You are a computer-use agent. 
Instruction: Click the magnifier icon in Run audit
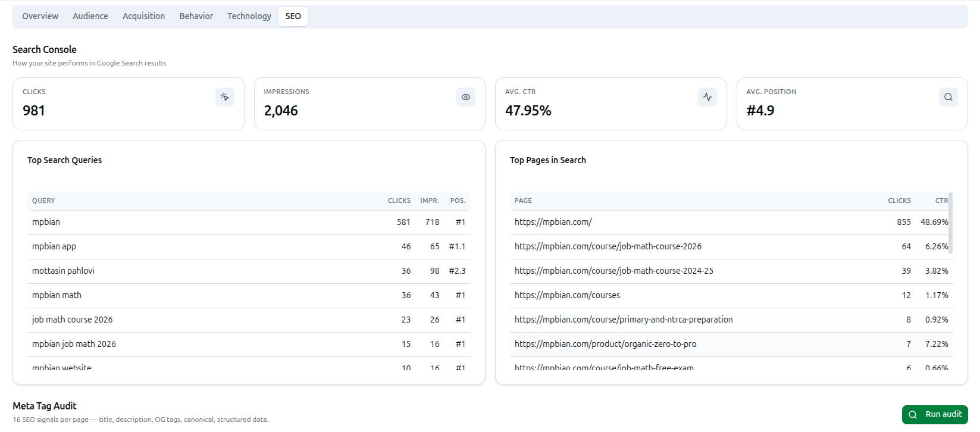(913, 415)
